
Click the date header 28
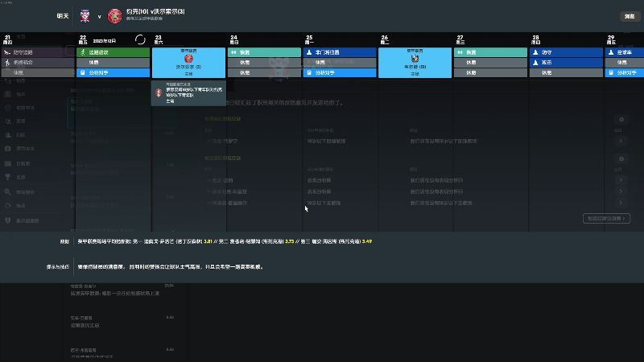point(535,39)
